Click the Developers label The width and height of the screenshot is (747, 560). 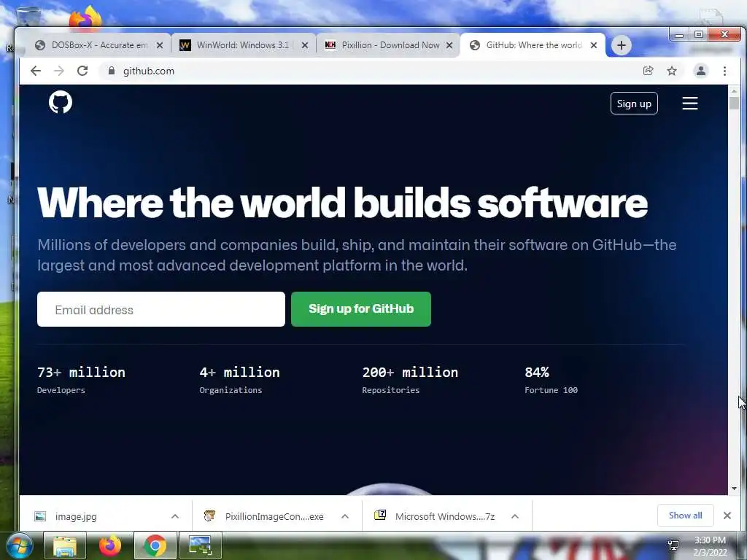[61, 390]
